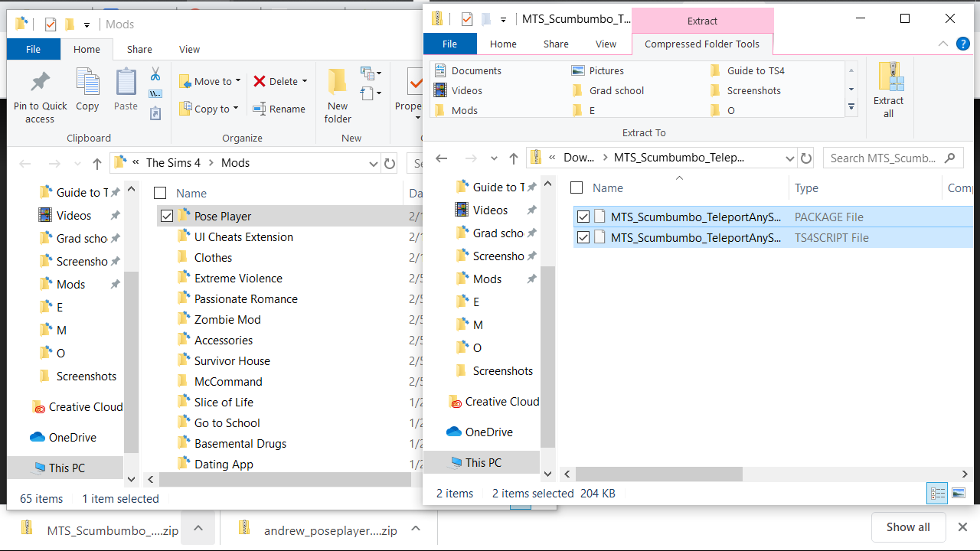Open the File tab in Mods window
This screenshot has width=980, height=551.
tap(33, 49)
